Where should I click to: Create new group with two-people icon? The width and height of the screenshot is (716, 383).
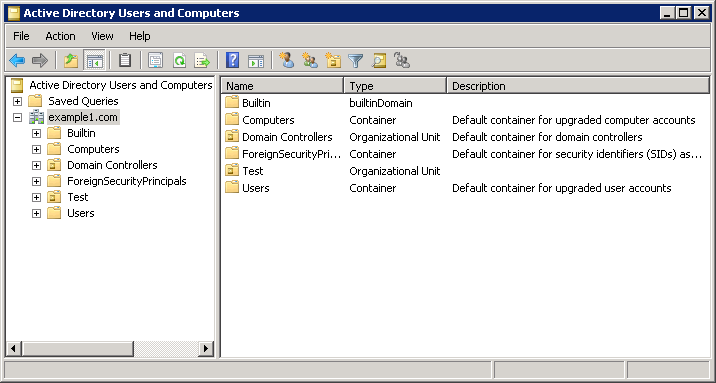coord(310,60)
